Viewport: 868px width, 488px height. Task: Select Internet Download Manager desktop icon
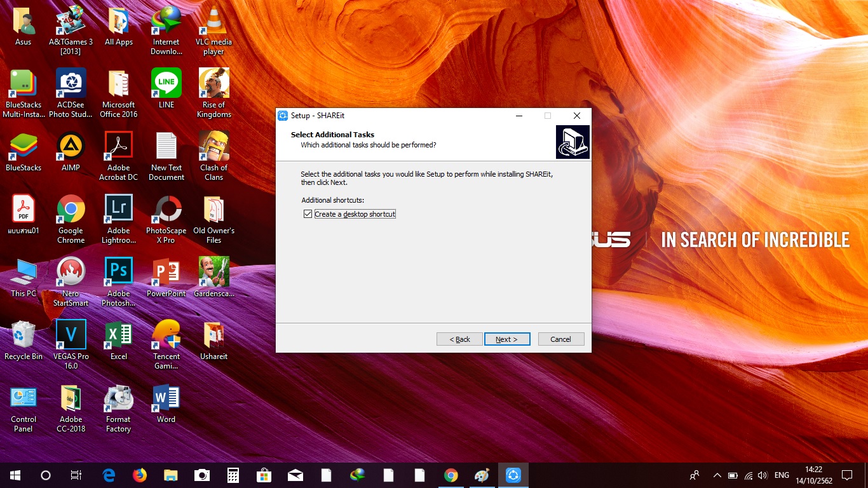(166, 30)
